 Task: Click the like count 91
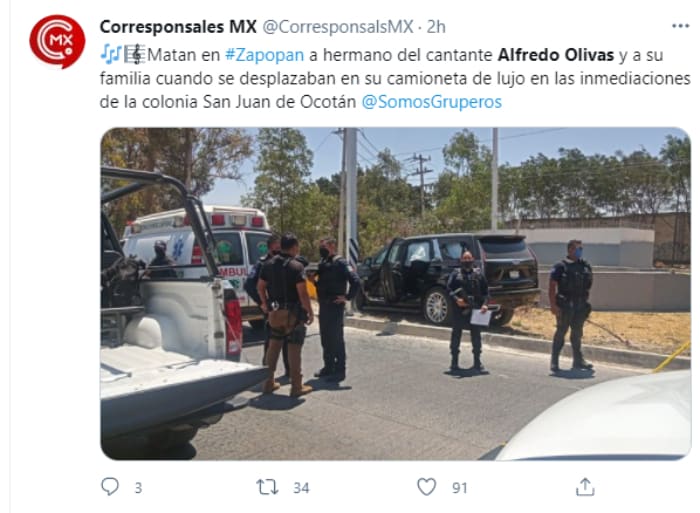click(460, 488)
